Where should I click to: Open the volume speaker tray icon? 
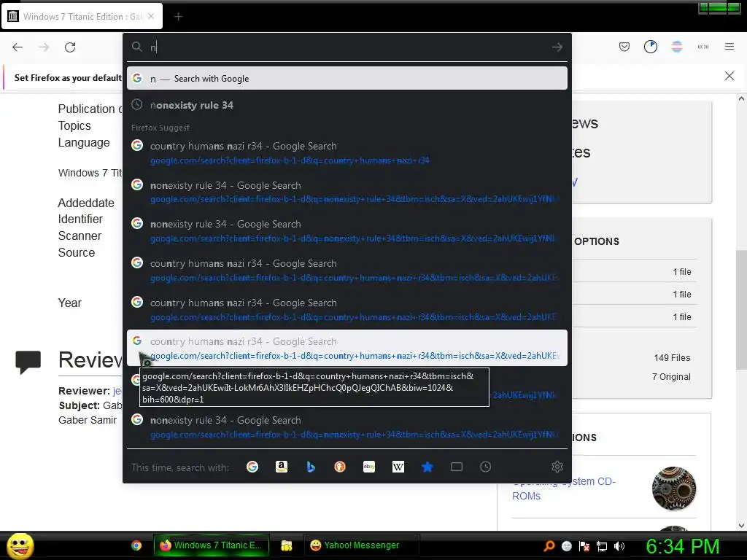tap(619, 546)
